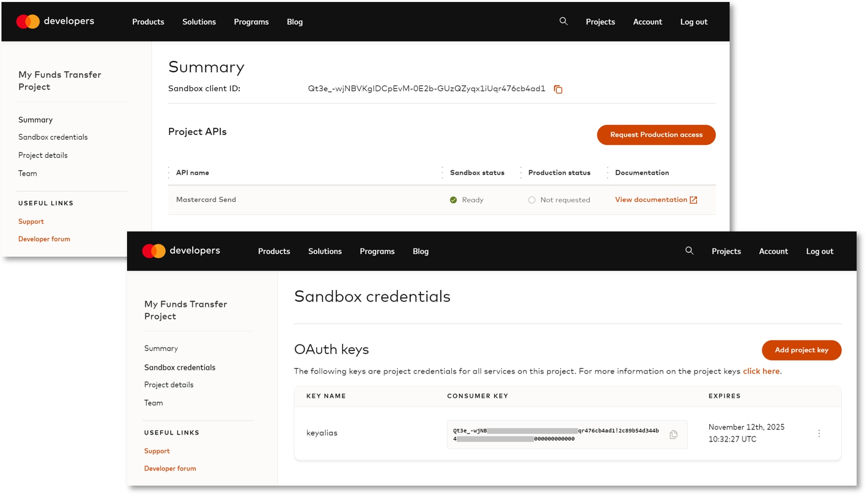Image resolution: width=868 pixels, height=497 pixels.
Task: Open Developer forum link in lower sidebar
Action: (x=170, y=468)
